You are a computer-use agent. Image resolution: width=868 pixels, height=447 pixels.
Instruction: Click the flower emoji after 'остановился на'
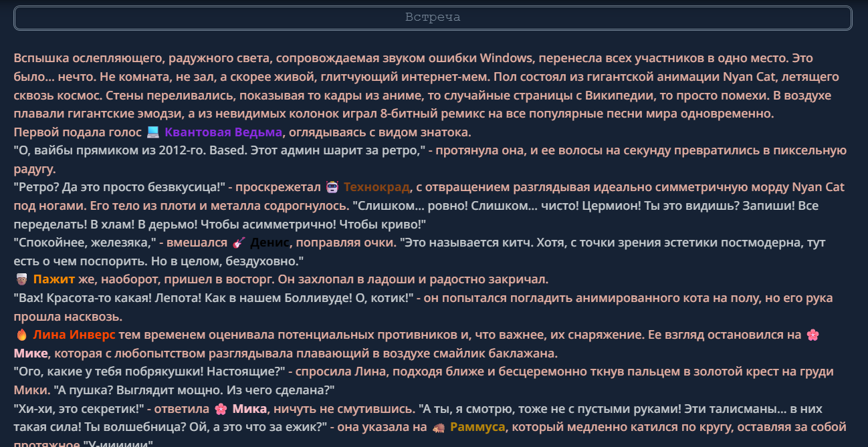click(812, 335)
